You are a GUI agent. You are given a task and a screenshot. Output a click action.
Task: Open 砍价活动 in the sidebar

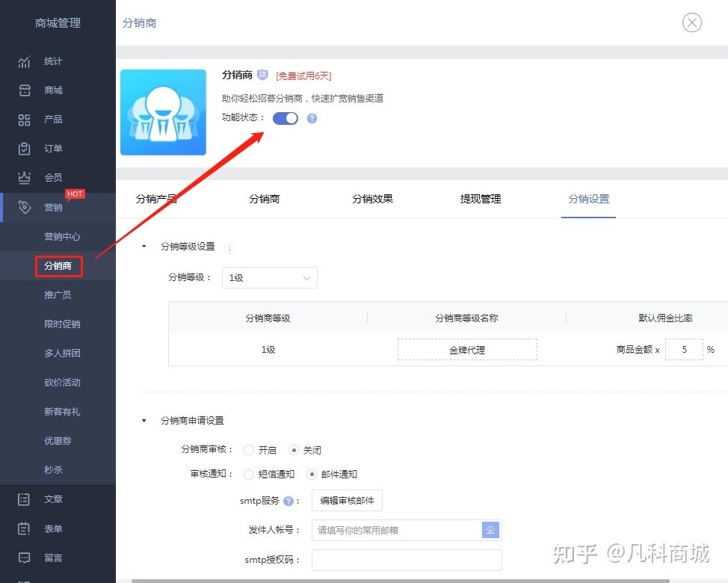(62, 383)
